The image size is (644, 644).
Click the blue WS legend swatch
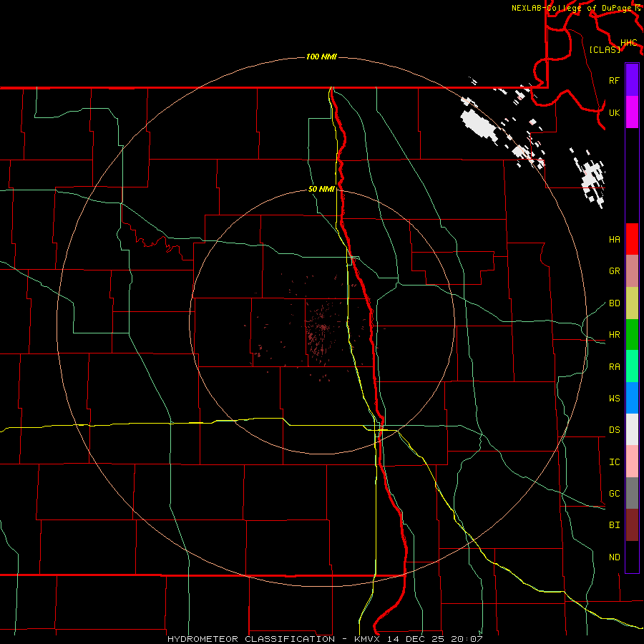(x=632, y=398)
